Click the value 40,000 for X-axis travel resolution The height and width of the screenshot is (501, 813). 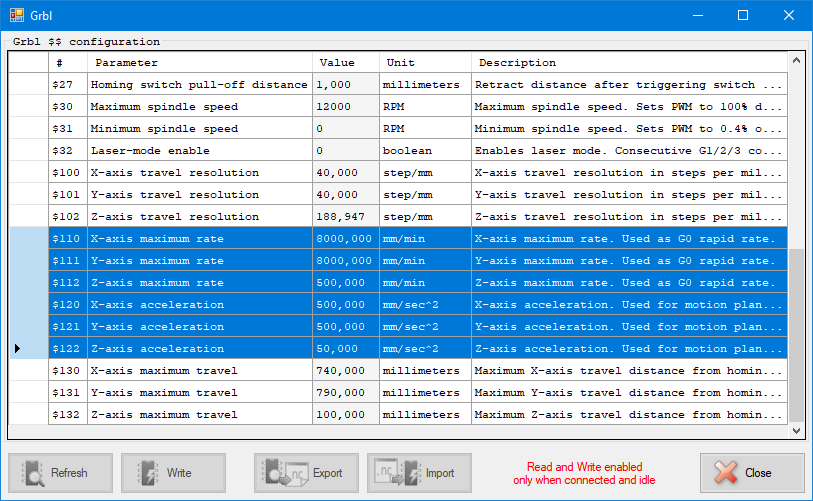346,173
